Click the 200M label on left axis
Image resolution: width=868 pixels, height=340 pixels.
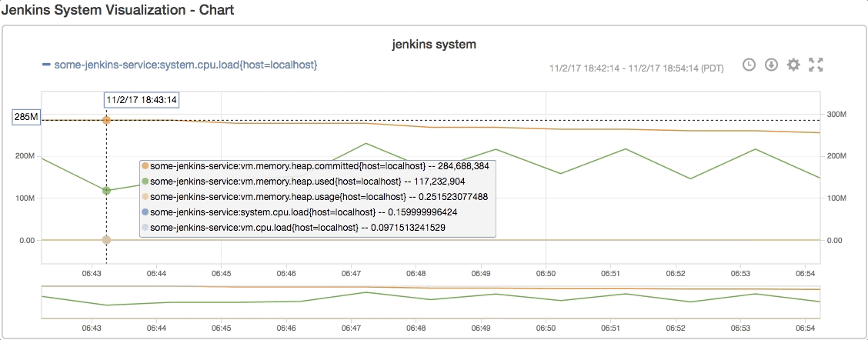point(25,156)
